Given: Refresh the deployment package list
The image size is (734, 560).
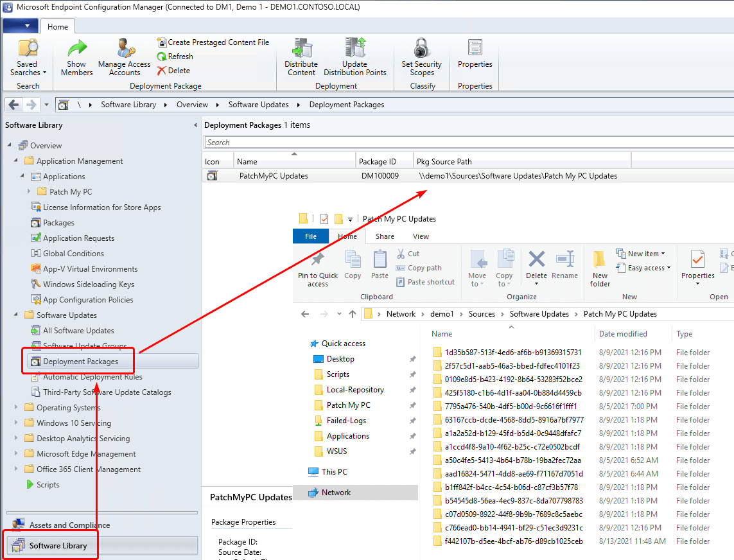Looking at the screenshot, I should coord(175,56).
